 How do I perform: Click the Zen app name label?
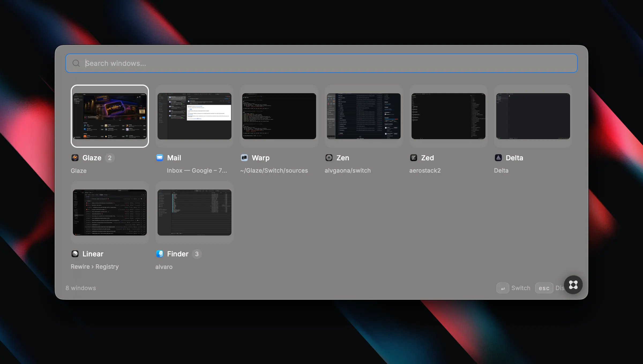343,158
